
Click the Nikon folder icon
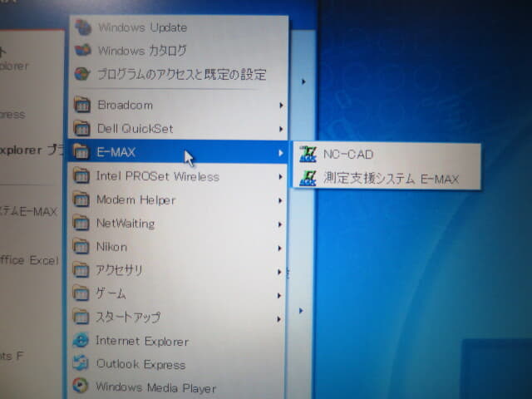81,246
